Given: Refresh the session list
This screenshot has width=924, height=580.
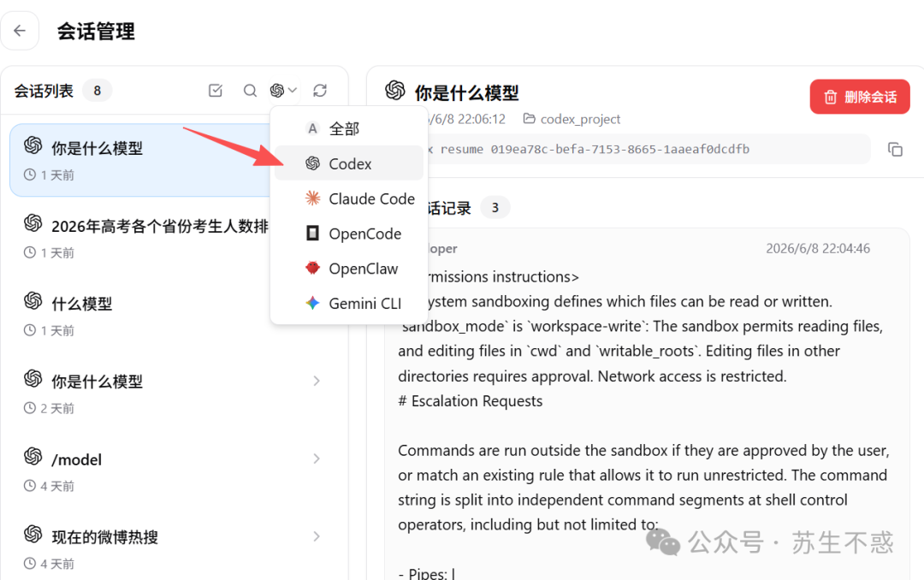Looking at the screenshot, I should coord(320,90).
